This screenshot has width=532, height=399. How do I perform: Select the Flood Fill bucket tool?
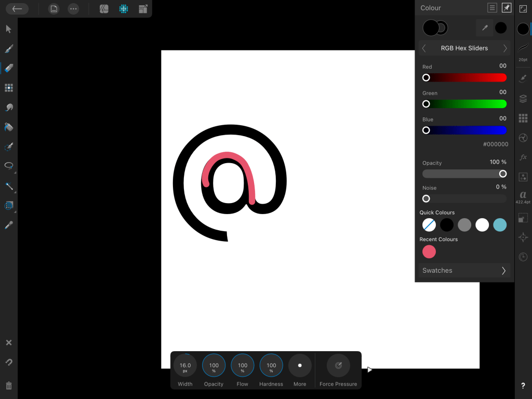click(x=9, y=127)
